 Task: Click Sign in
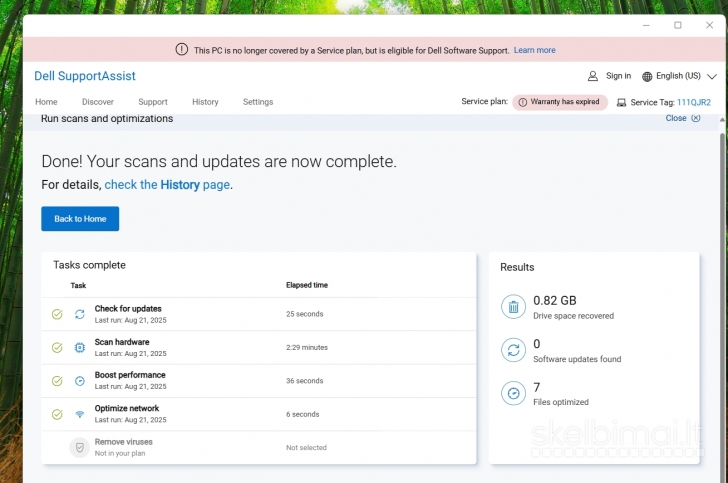(618, 76)
